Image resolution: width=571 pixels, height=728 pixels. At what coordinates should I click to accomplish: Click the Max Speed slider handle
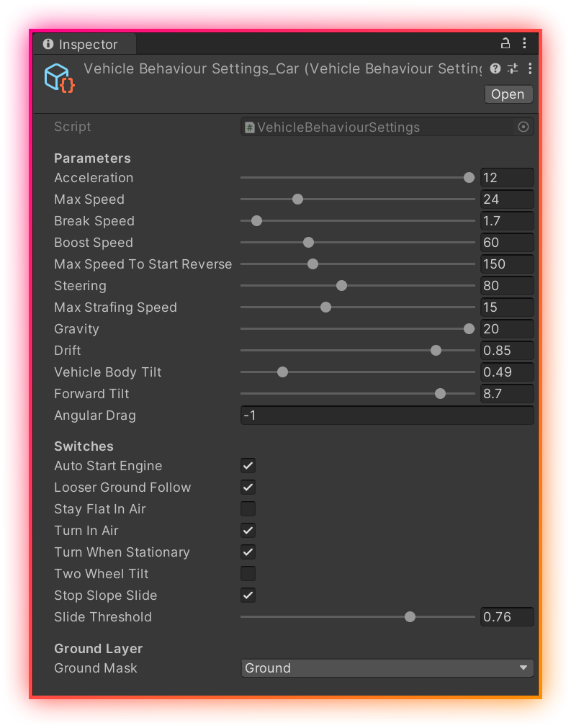click(297, 199)
